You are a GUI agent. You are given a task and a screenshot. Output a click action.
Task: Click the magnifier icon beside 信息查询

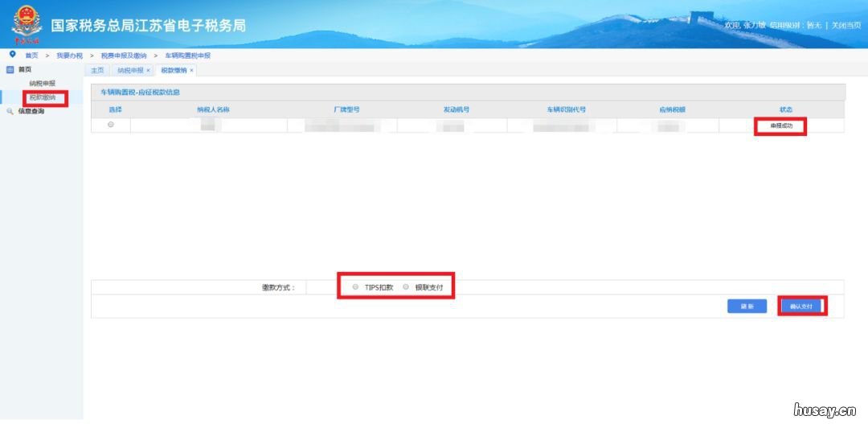10,111
